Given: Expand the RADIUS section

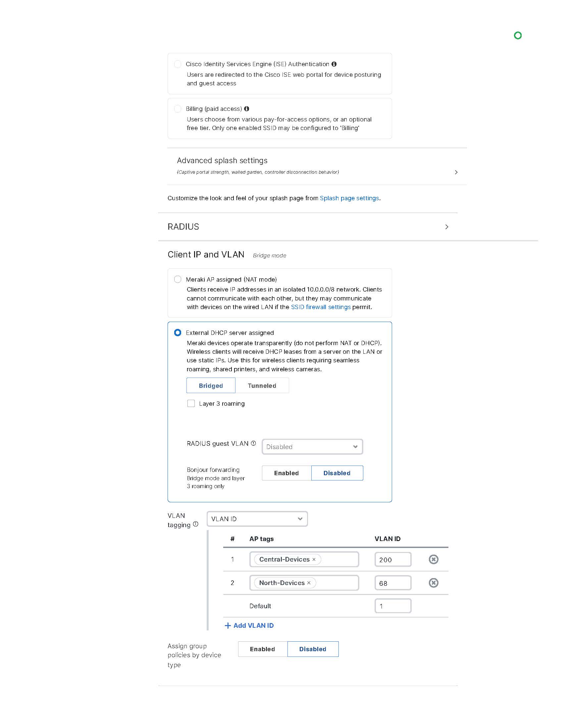Looking at the screenshot, I should [x=447, y=227].
